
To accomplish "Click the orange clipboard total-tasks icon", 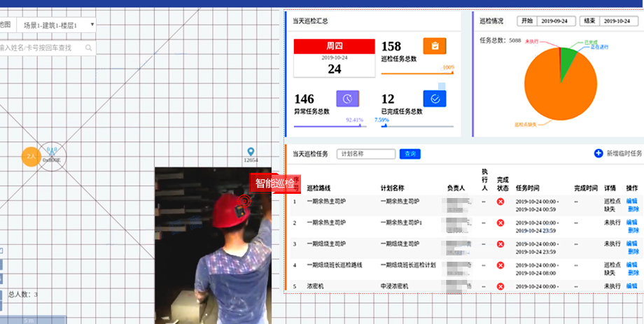I will pos(434,46).
